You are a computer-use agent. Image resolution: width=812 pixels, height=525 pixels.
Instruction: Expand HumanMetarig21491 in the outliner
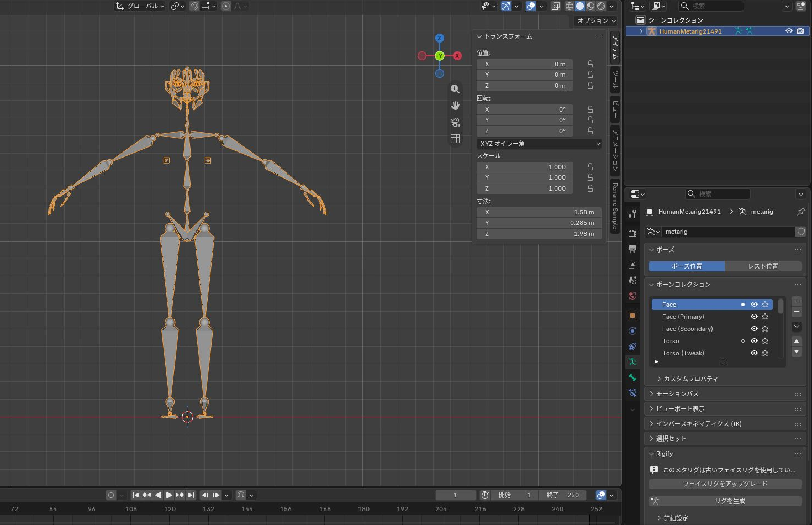click(x=641, y=32)
